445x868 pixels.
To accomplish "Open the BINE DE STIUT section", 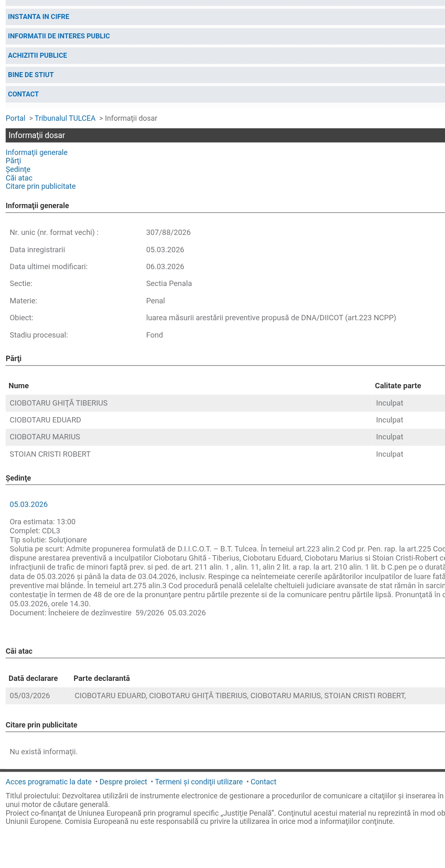I will click(30, 75).
